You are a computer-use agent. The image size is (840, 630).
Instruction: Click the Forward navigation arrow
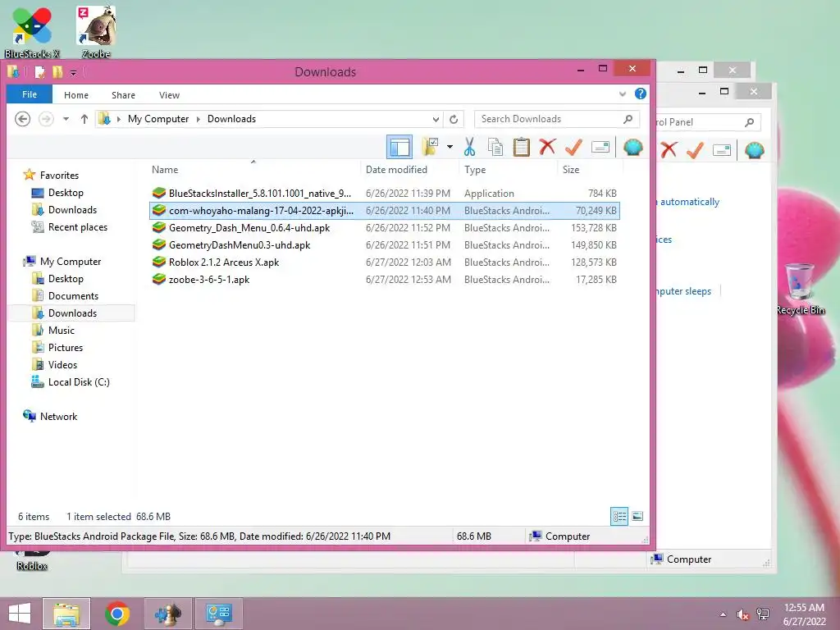click(46, 119)
